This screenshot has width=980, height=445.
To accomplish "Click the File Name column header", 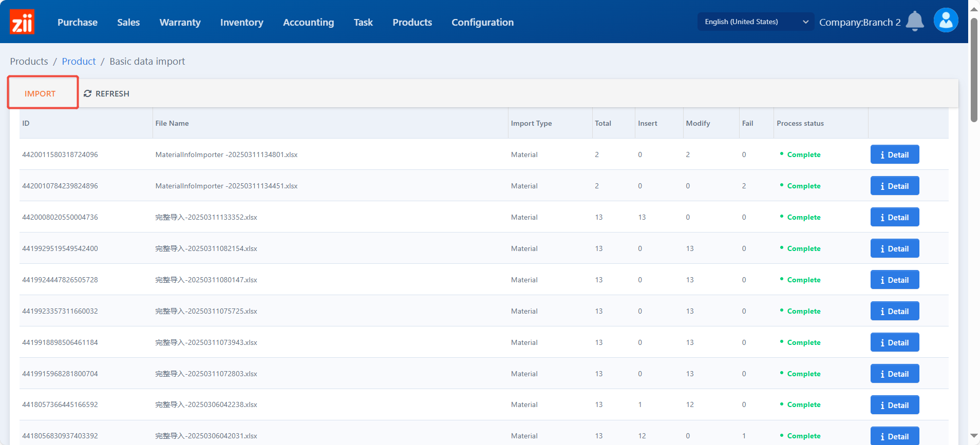I will pos(172,123).
